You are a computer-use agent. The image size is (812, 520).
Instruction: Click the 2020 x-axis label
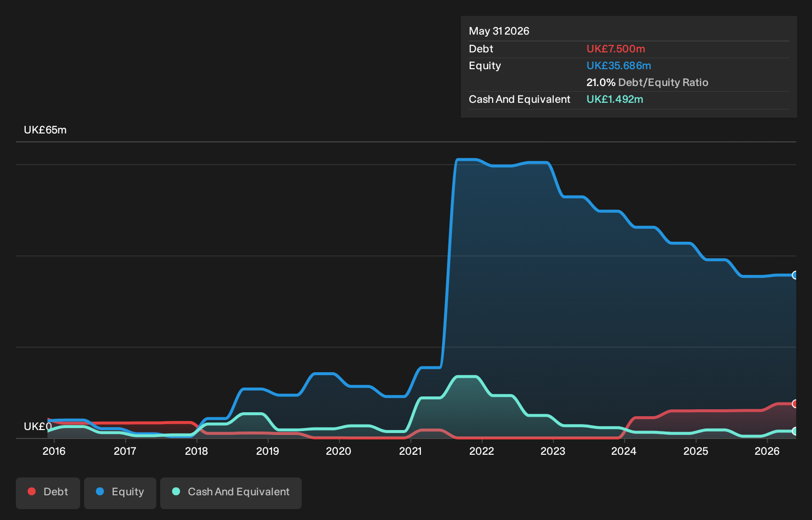point(339,451)
